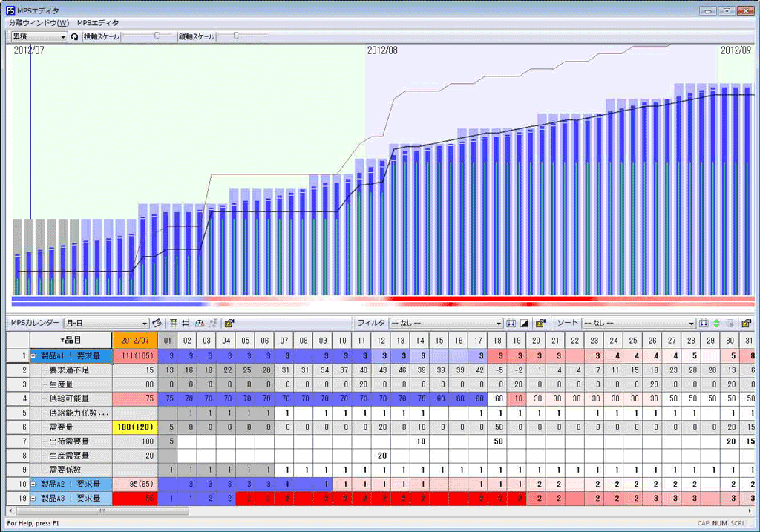Screen dimensions: 760x532
Task: Click the 出荷需要量 row label
Action: [x=69, y=441]
